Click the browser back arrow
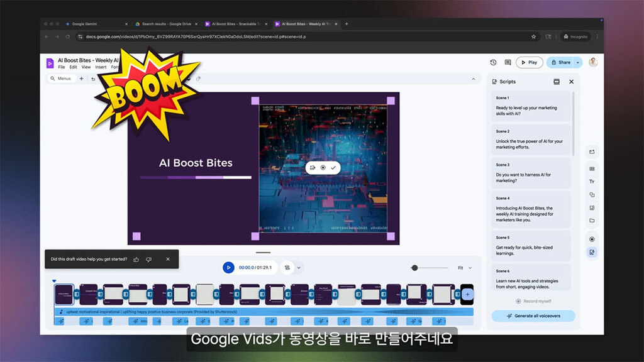 pos(47,36)
